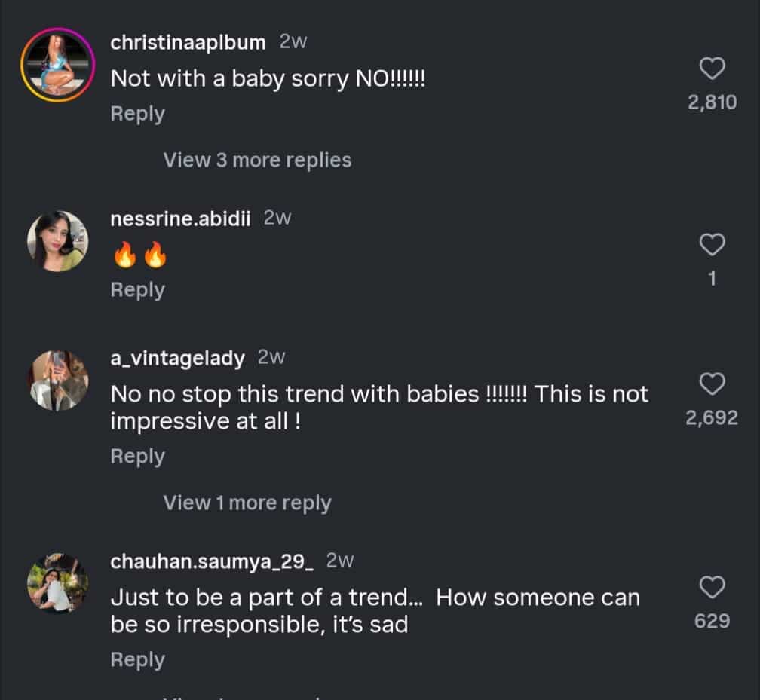Visit nessrine.abidii username link

(180, 219)
